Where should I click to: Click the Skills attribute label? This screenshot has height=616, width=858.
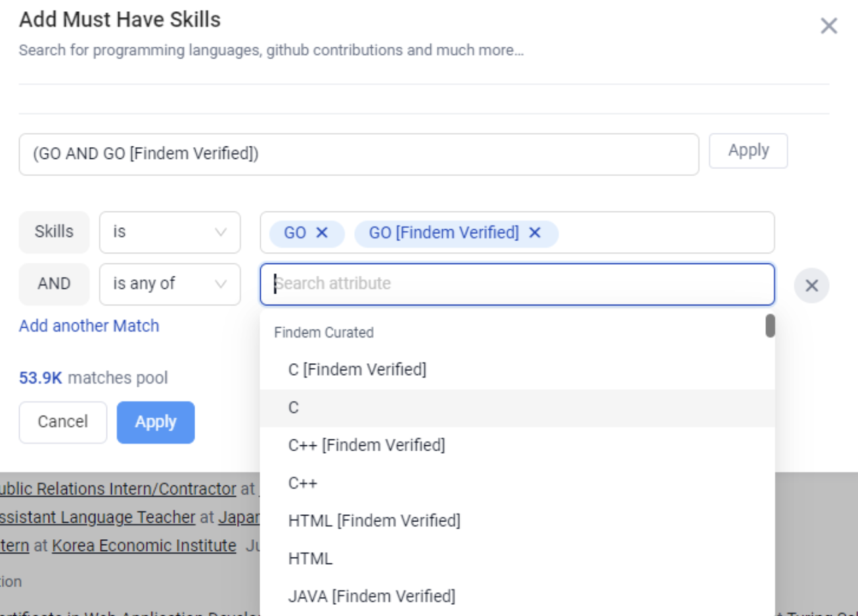click(54, 232)
